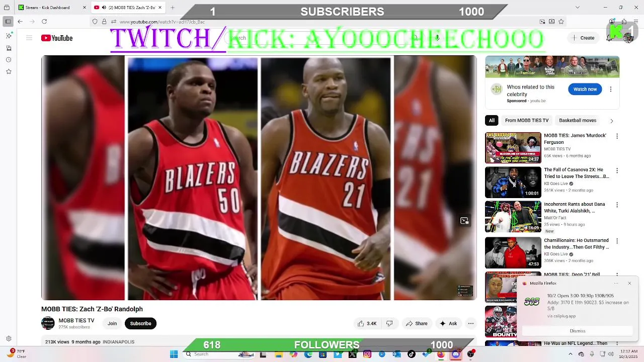This screenshot has width=644, height=362.
Task: Open the Windows Start menu
Action: pos(174,354)
